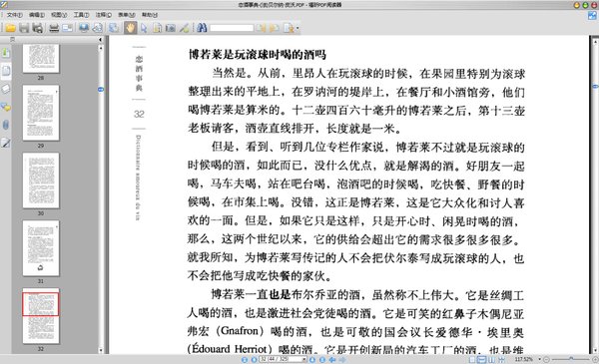Open the 117.52% zoom level dropdown
This screenshot has width=599, height=364.
[539, 359]
